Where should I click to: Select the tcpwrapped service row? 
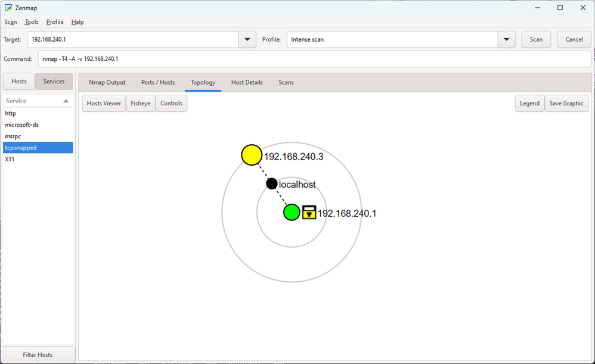point(38,148)
